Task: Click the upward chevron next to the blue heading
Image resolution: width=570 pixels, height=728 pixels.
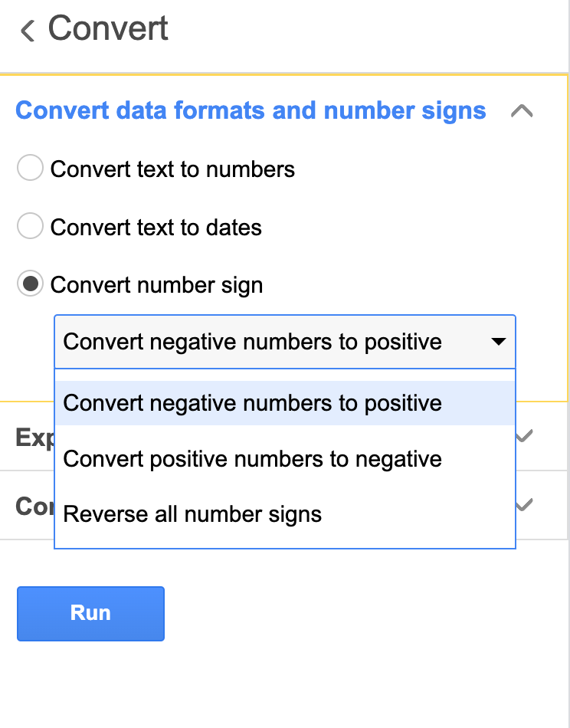Action: pyautogui.click(x=522, y=111)
